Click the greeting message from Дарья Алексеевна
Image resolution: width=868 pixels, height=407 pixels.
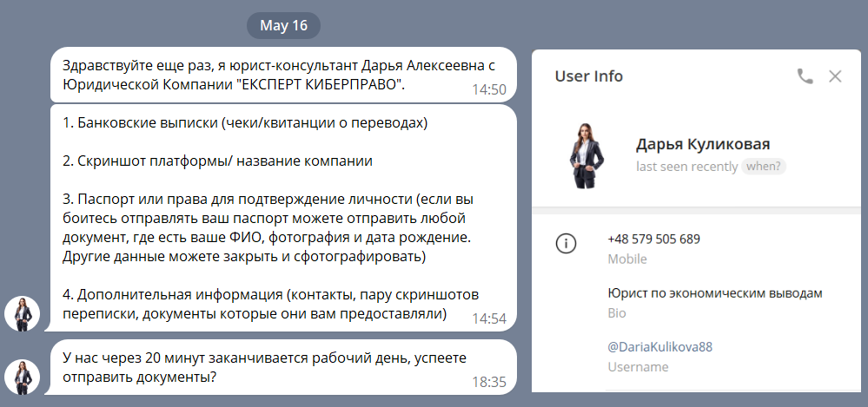[x=261, y=75]
